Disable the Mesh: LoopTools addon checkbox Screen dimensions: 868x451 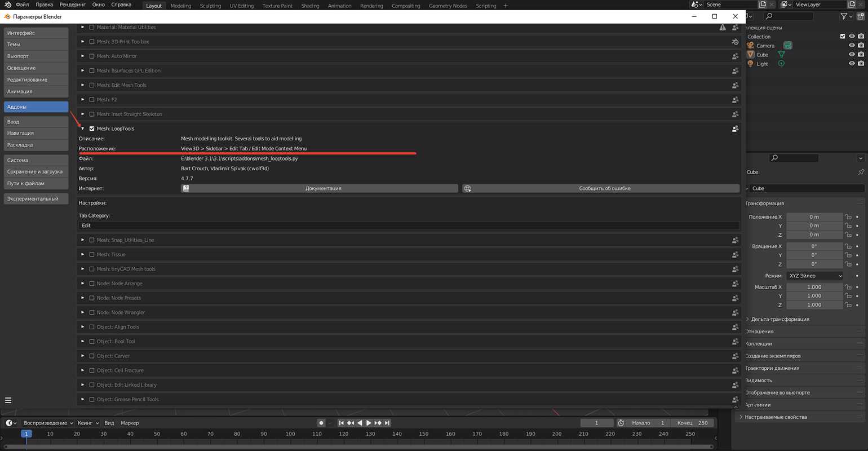[x=92, y=129]
